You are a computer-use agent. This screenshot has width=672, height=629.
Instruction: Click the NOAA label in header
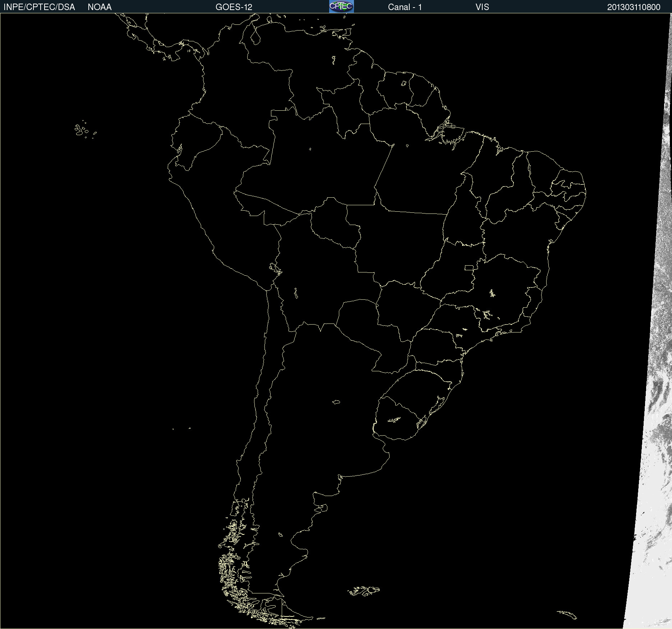click(100, 7)
